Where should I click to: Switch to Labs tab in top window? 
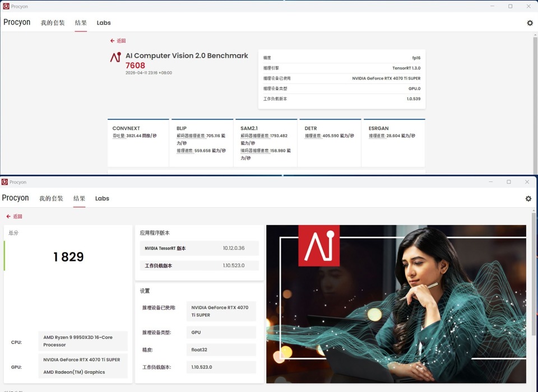point(104,22)
